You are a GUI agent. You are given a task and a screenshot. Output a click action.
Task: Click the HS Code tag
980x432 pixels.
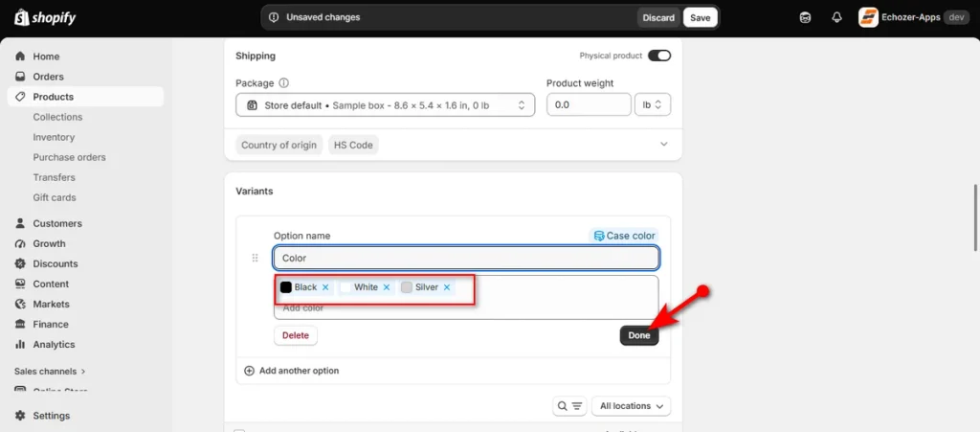pyautogui.click(x=353, y=145)
